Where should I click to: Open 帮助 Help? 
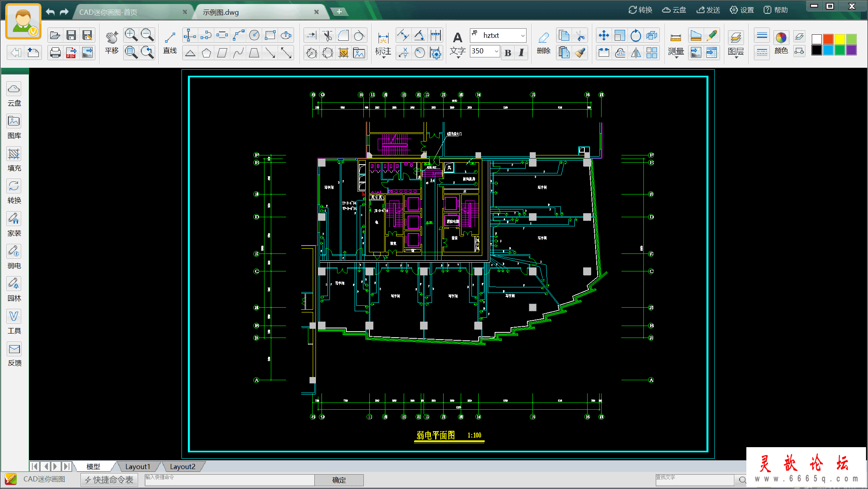[x=776, y=10]
